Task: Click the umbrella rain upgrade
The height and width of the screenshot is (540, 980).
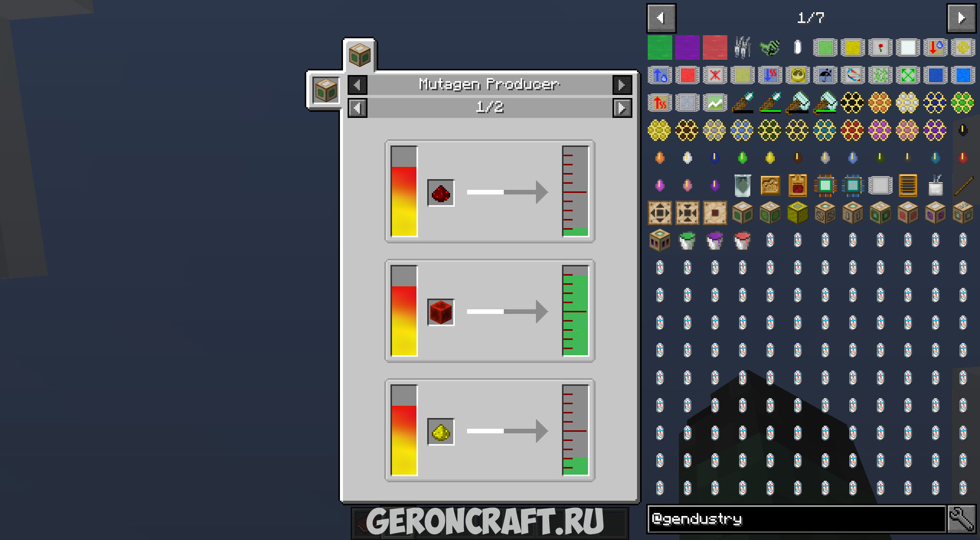Action: pyautogui.click(x=825, y=75)
